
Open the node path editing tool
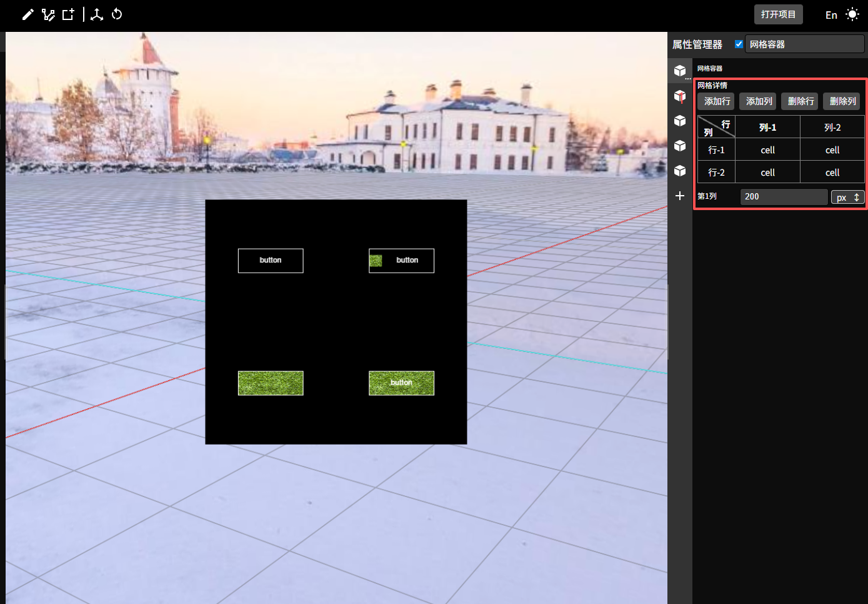(x=48, y=14)
